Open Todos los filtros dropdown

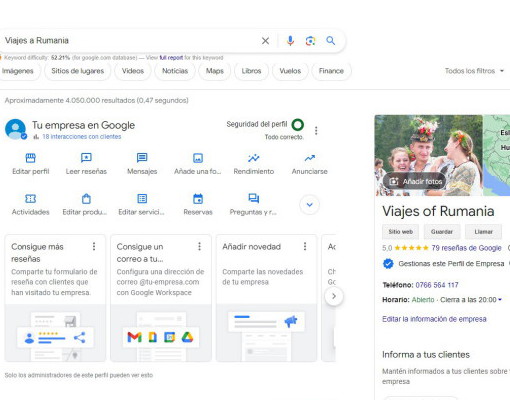pos(474,71)
